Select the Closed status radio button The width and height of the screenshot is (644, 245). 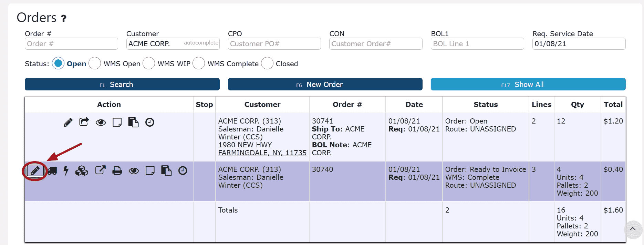267,63
